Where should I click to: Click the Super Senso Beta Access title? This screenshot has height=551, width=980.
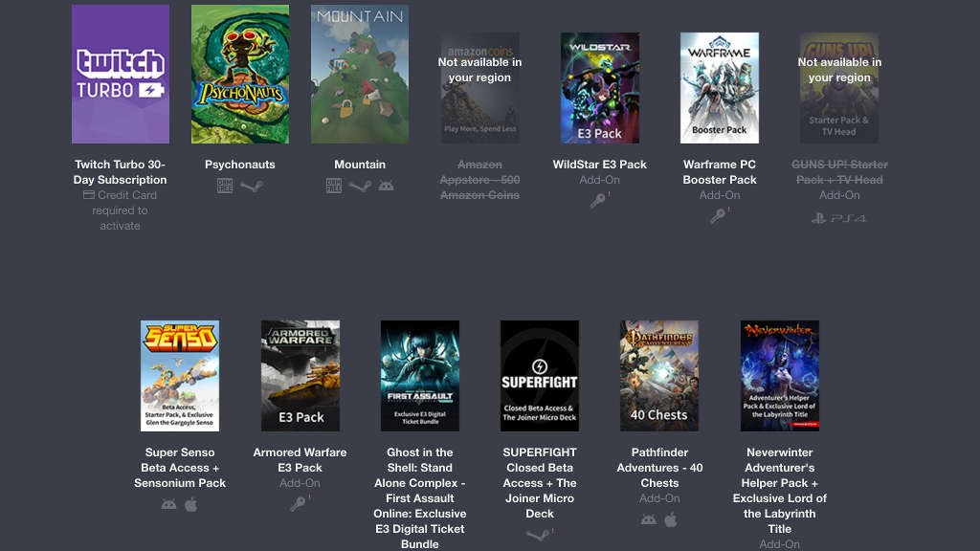(180, 467)
